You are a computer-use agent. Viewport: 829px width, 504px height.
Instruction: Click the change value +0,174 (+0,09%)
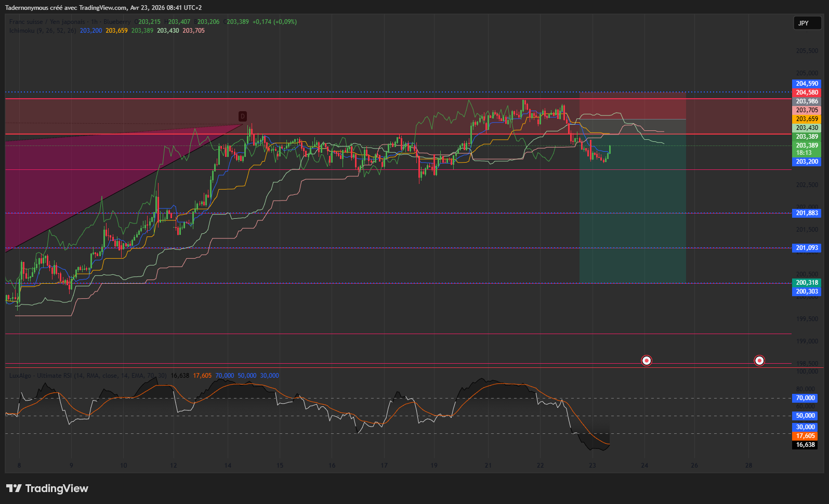[274, 22]
